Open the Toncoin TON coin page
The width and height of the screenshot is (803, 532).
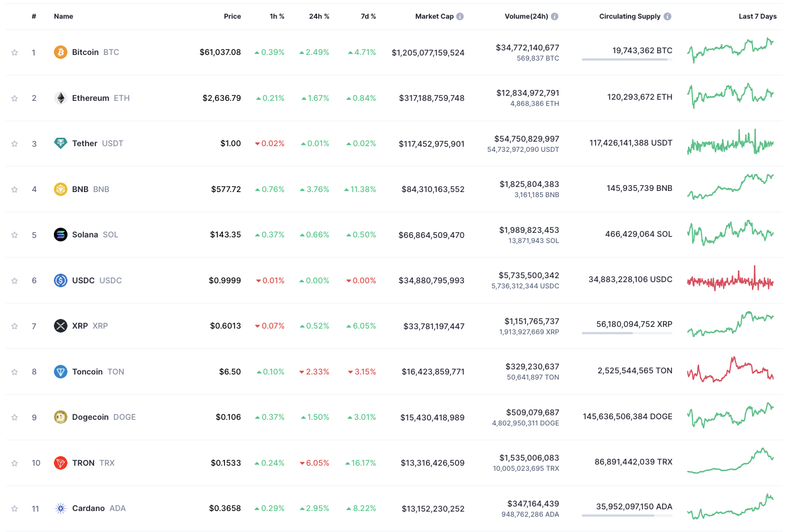click(89, 372)
